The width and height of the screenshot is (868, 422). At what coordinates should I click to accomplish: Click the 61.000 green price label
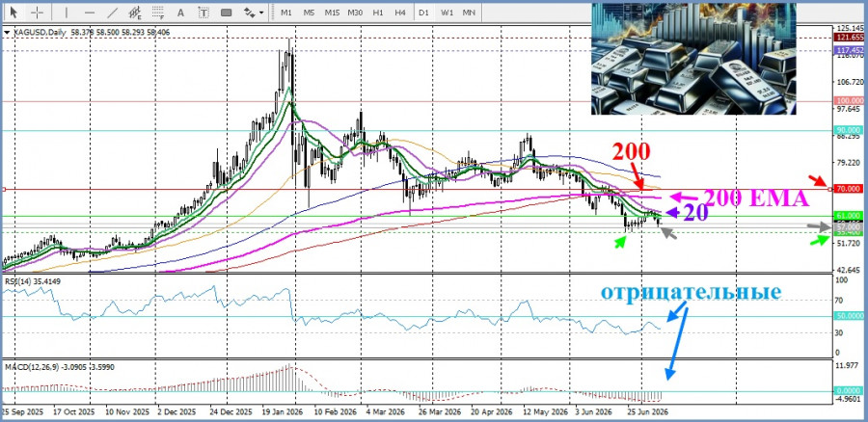849,216
